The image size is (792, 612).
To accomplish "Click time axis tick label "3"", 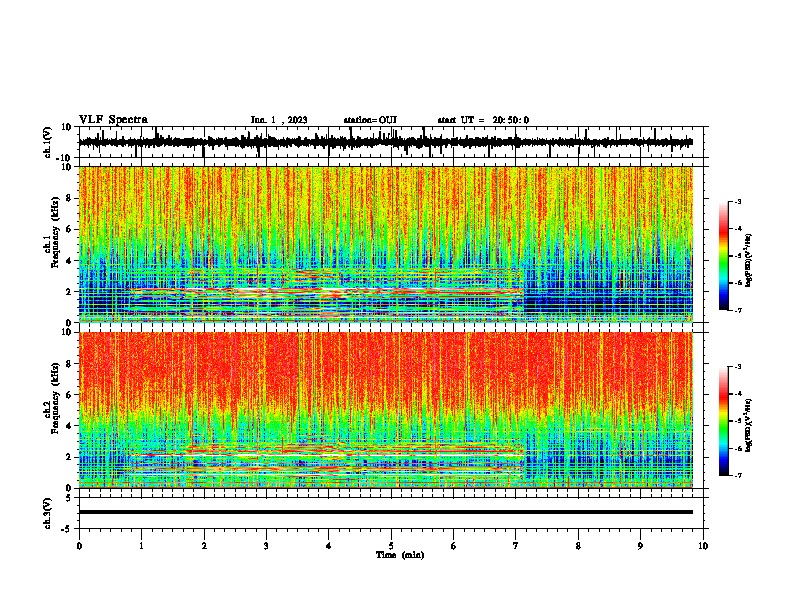I will click(266, 546).
